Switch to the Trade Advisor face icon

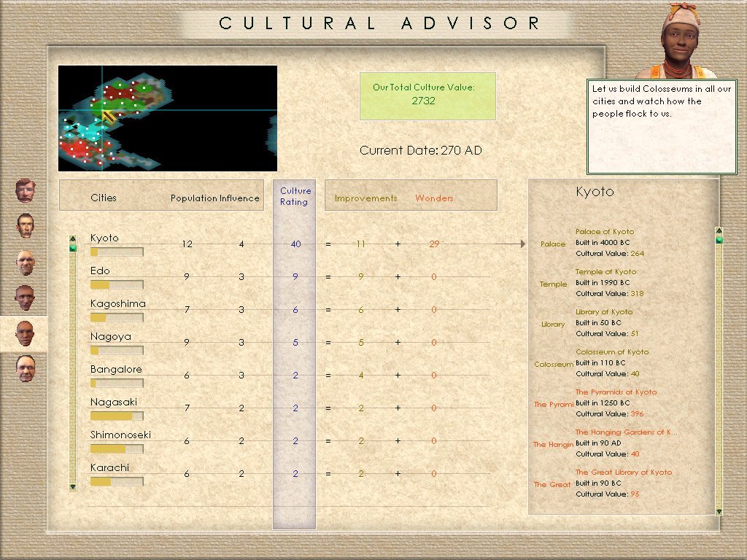(26, 226)
